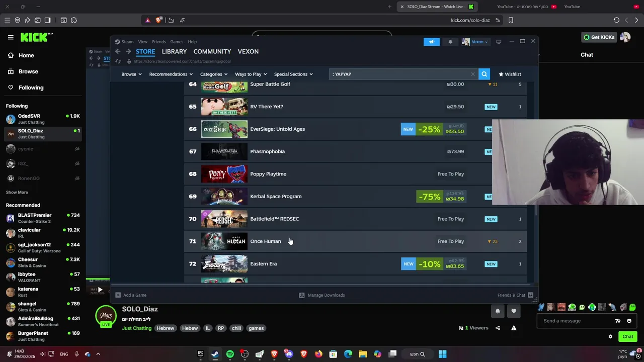Click Steam back navigation arrow
This screenshot has width=644, height=362.
pyautogui.click(x=118, y=51)
